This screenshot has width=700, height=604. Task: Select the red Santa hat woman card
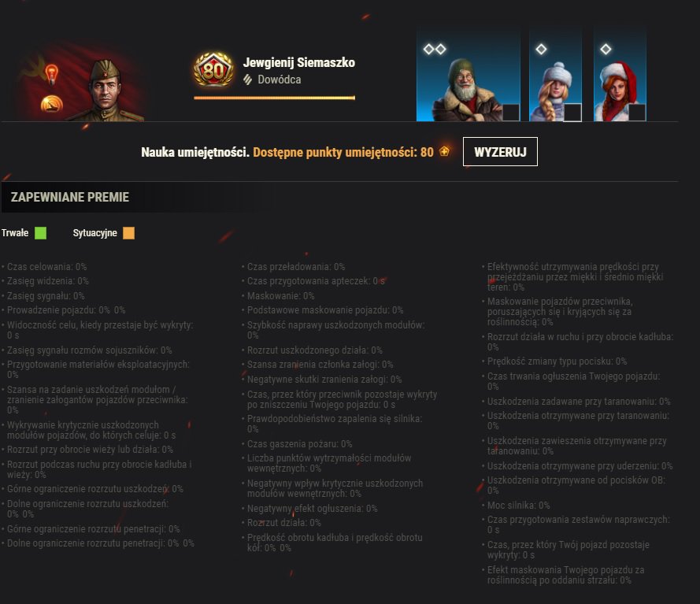pos(620,75)
